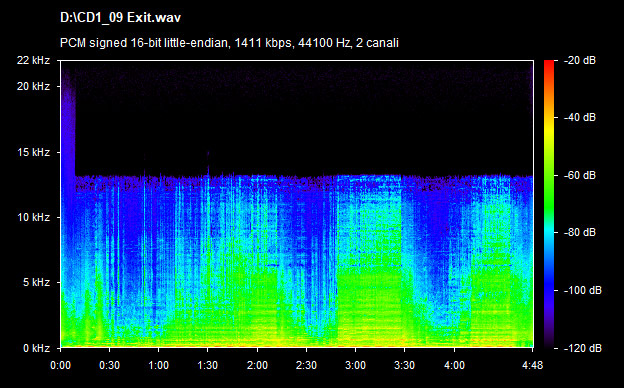Viewport: 624px width, 388px height.
Task: Select the 15 kHz frequency axis label
Action: click(33, 152)
